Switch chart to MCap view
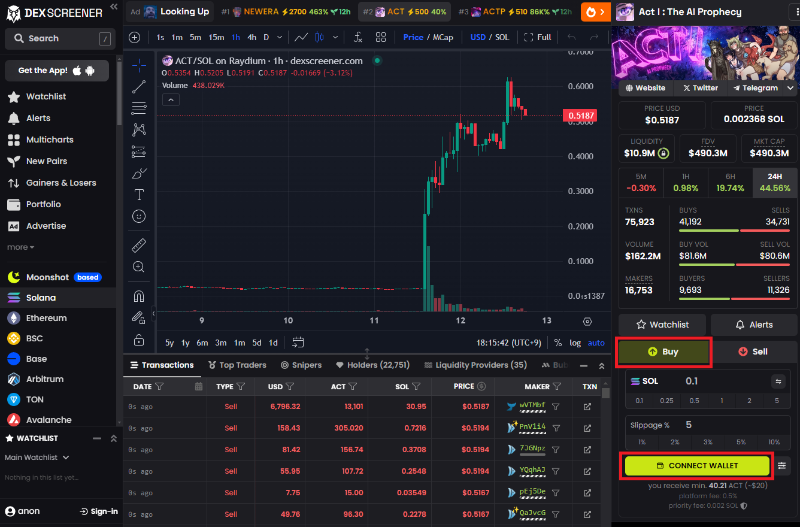Image resolution: width=800 pixels, height=527 pixels. pyautogui.click(x=443, y=37)
